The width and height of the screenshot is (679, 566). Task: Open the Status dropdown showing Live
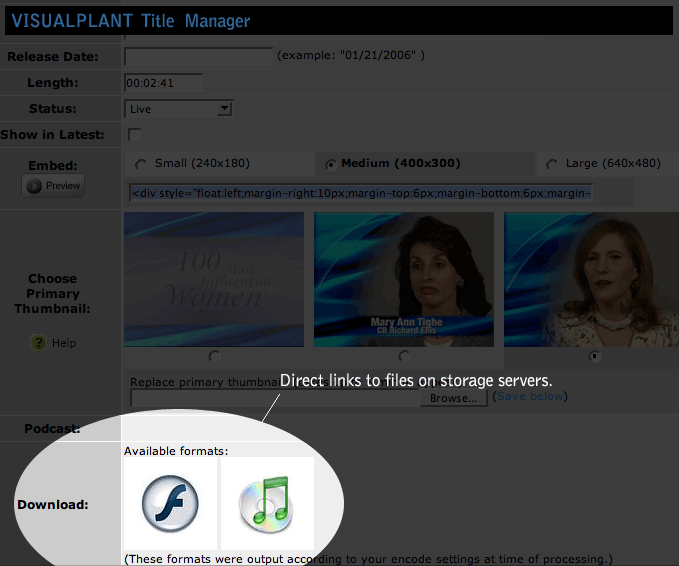pos(178,109)
